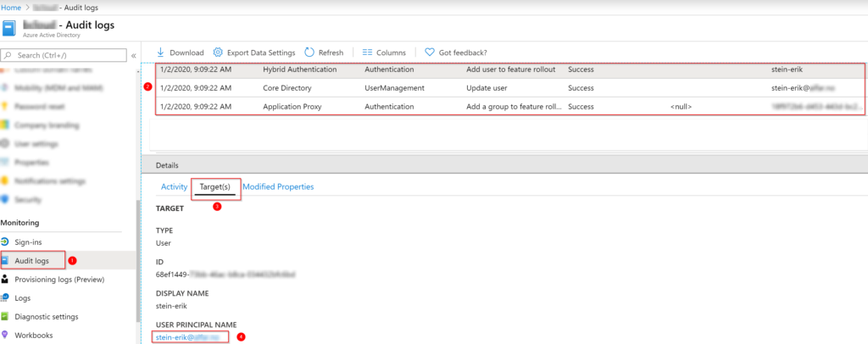This screenshot has height=344, width=868.
Task: Switch to the Activity tab
Action: (x=174, y=186)
